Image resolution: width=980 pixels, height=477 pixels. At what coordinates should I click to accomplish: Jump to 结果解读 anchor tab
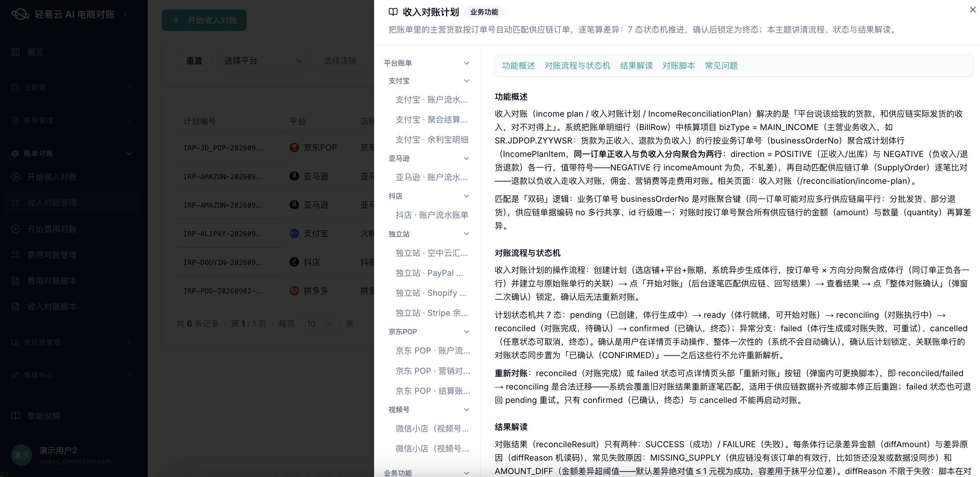point(636,66)
